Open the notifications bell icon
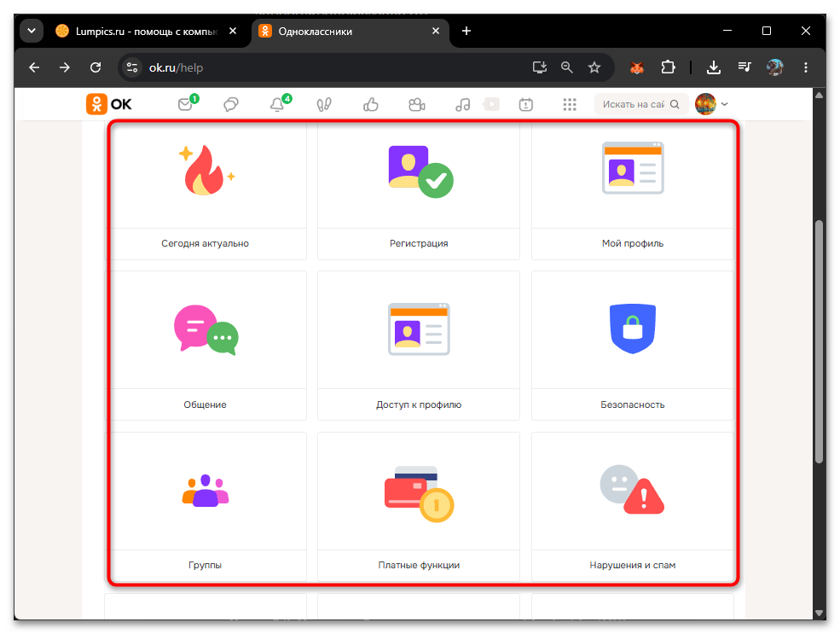Image resolution: width=840 pixels, height=634 pixels. (277, 104)
